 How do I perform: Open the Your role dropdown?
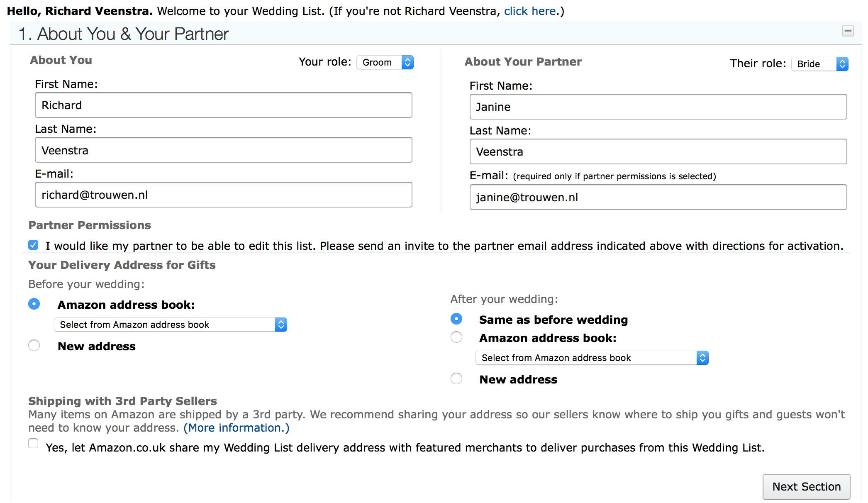click(385, 62)
